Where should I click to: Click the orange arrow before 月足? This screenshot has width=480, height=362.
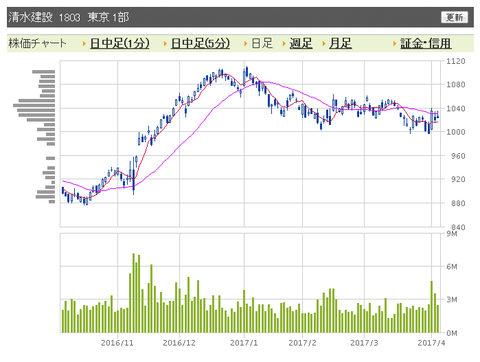(324, 44)
